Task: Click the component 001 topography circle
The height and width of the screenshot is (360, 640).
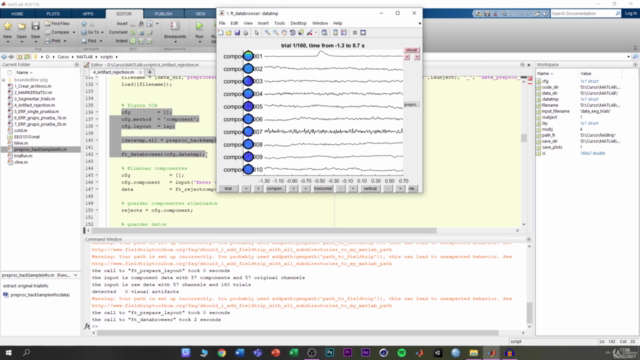Action: [x=248, y=56]
